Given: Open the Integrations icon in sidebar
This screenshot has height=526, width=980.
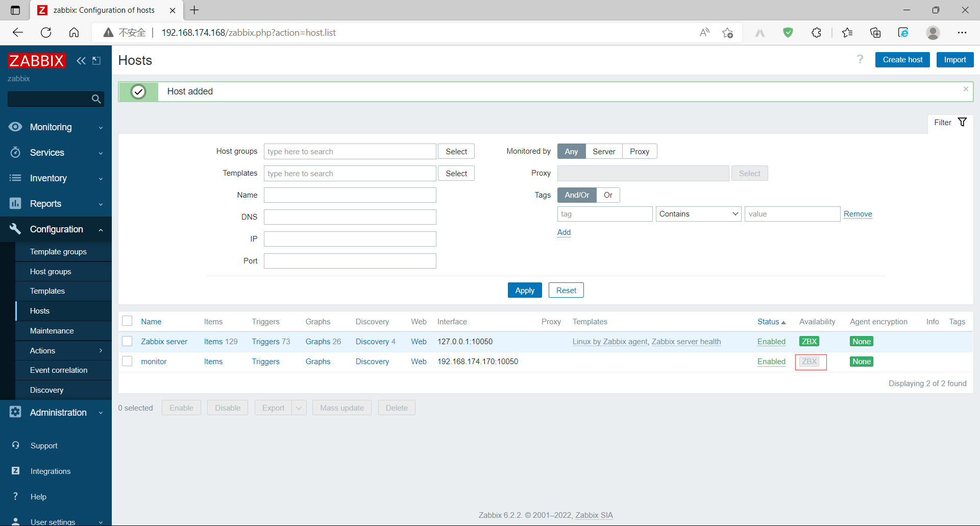Looking at the screenshot, I should point(16,471).
